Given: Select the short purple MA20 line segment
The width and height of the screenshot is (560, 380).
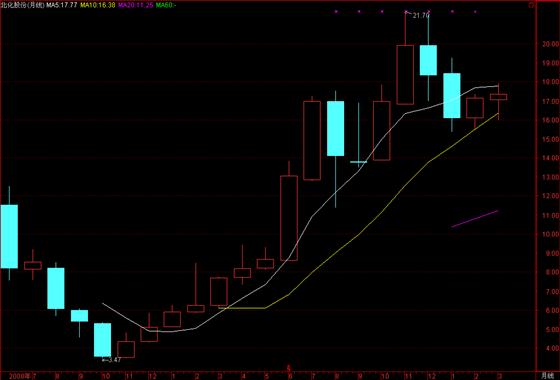Looking at the screenshot, I should tap(475, 219).
